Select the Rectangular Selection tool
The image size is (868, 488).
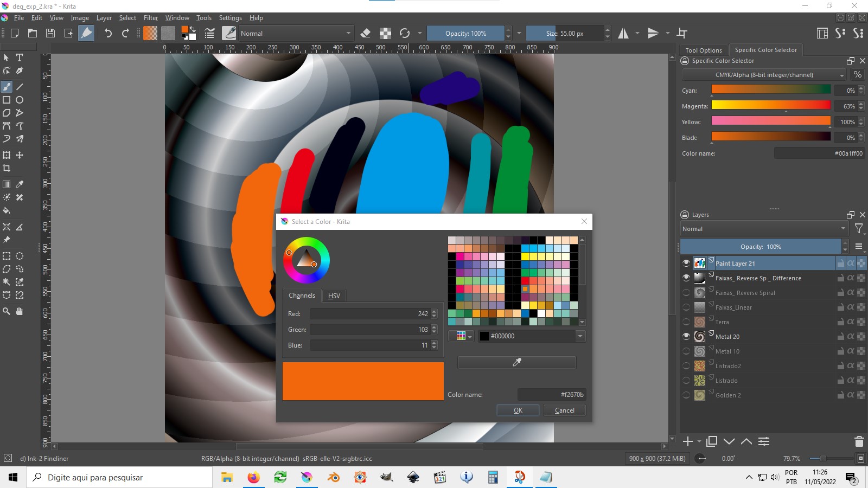[x=7, y=256]
